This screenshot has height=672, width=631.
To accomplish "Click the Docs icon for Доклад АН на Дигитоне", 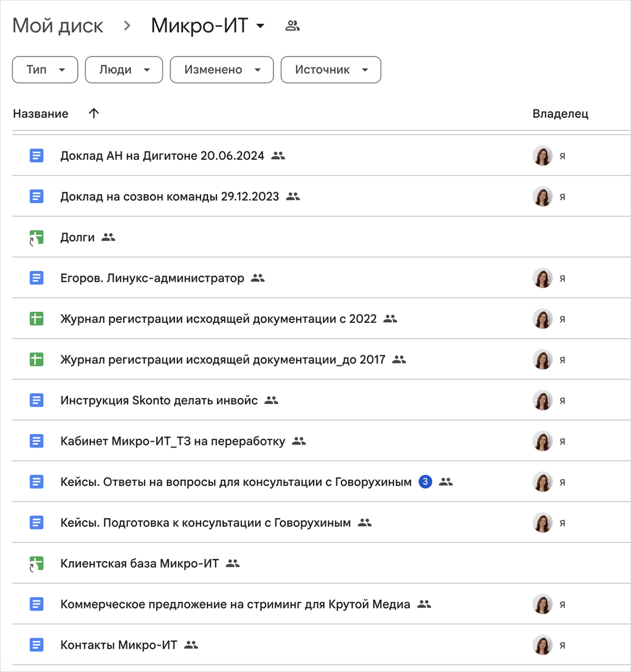I will point(36,156).
